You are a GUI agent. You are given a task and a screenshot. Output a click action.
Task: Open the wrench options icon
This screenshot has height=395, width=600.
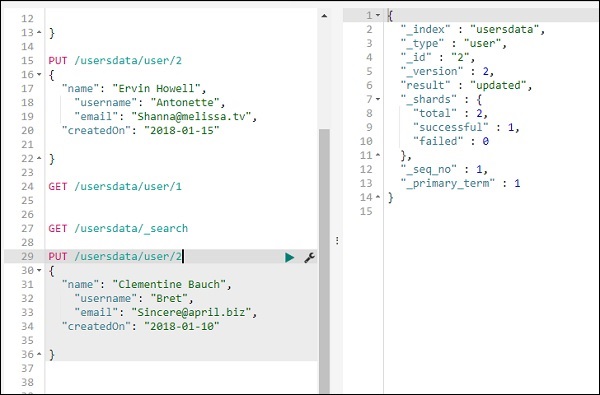click(310, 257)
